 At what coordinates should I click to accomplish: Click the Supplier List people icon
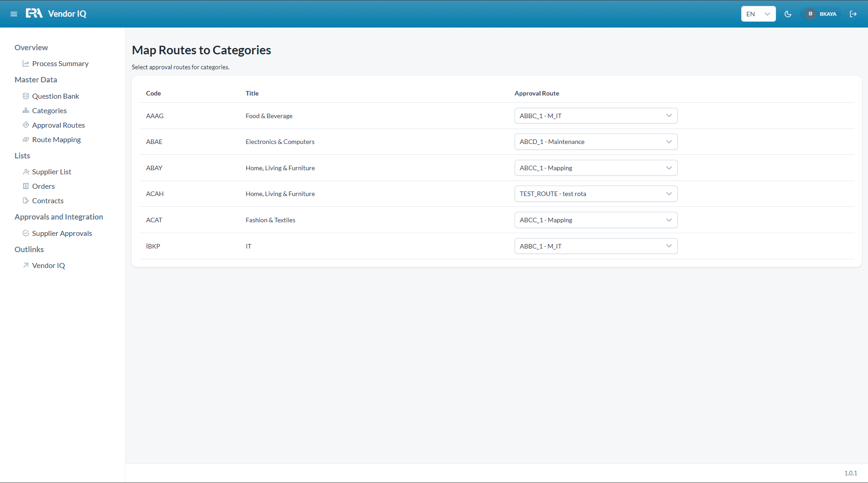(x=26, y=172)
